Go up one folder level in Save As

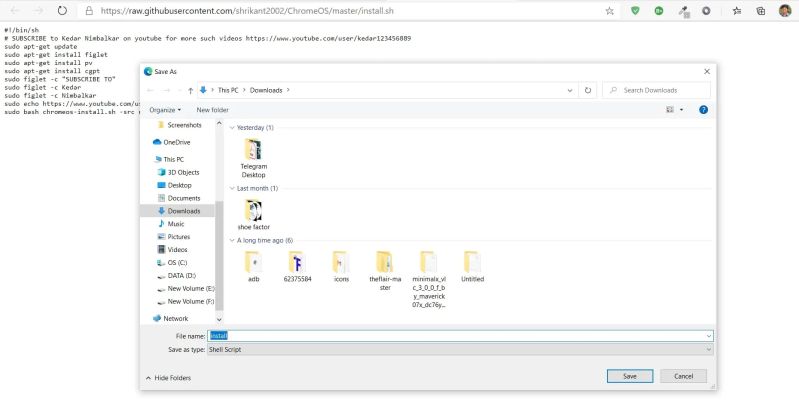coord(190,90)
